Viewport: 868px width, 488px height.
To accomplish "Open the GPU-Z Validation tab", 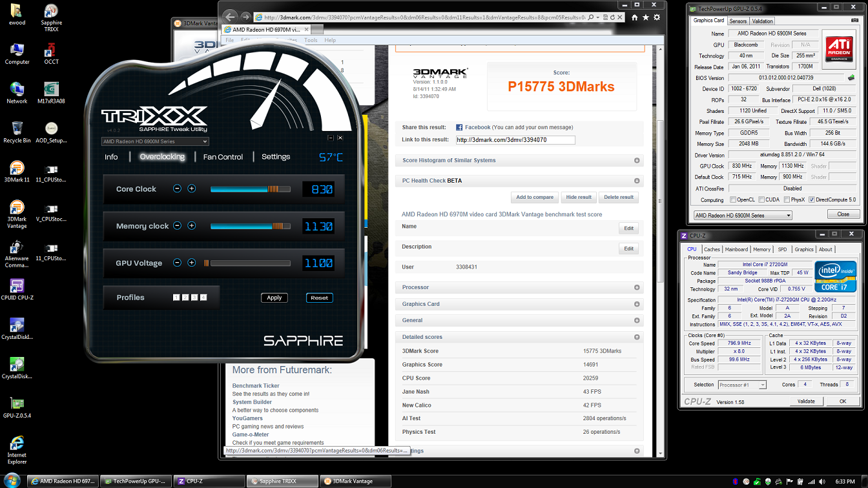I will (x=762, y=21).
